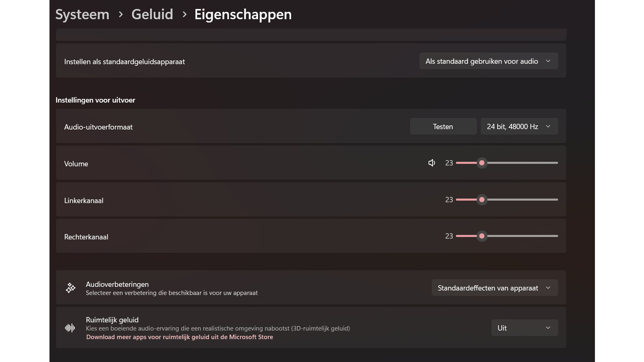
Task: Adjust the Linkerkanaal channel slider
Action: (482, 200)
